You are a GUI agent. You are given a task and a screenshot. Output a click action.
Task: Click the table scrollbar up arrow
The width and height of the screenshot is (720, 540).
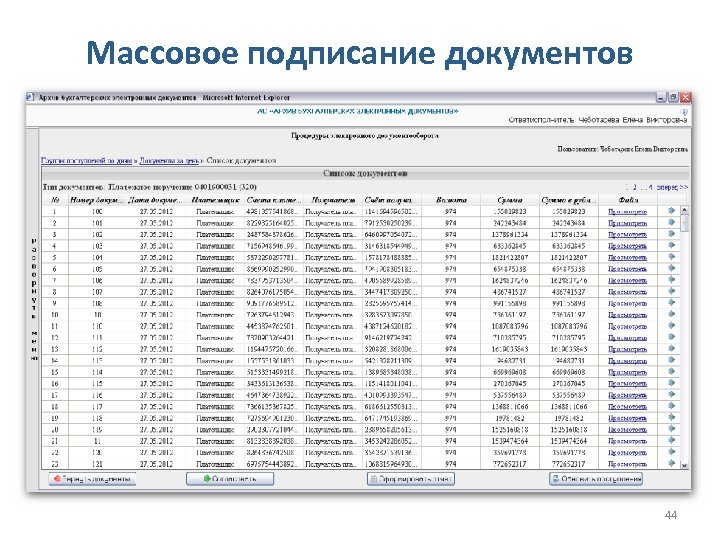point(684,210)
